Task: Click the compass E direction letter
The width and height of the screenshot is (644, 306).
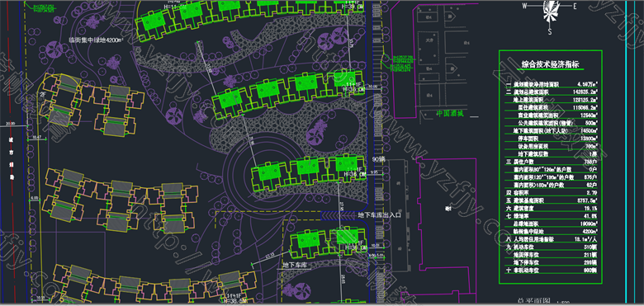Action: [x=575, y=6]
